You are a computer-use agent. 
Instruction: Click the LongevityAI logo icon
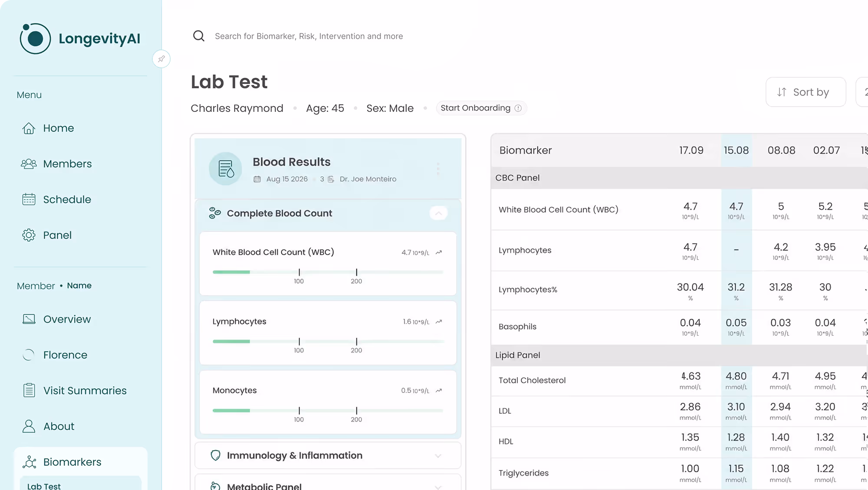[x=35, y=39]
